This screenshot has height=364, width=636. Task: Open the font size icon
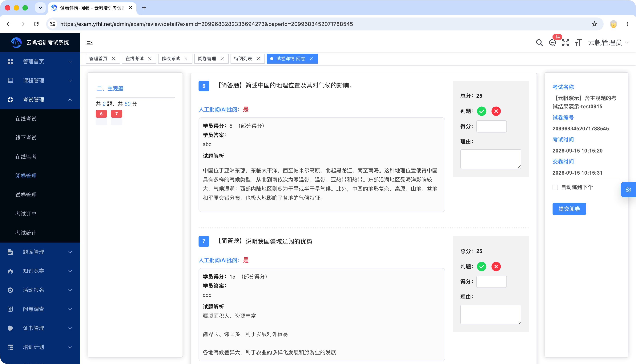pyautogui.click(x=578, y=43)
